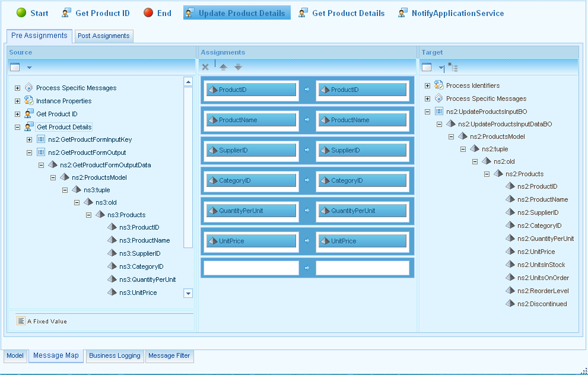Click the move assignment down icon
This screenshot has height=375, width=588.
[x=238, y=67]
